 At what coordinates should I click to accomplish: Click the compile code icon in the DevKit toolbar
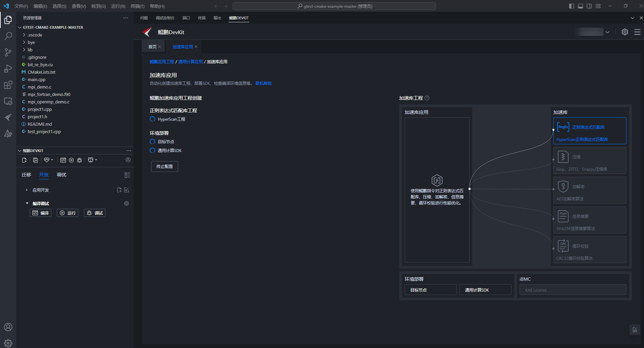63,160
